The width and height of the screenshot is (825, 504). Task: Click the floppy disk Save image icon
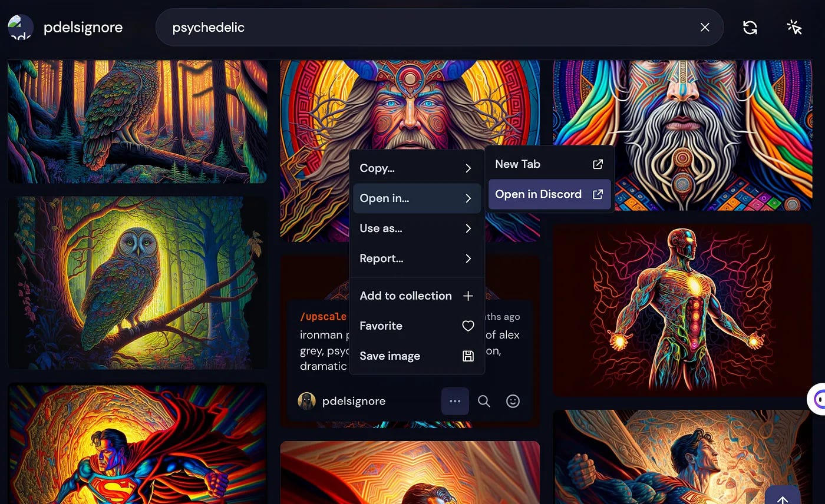pyautogui.click(x=468, y=356)
